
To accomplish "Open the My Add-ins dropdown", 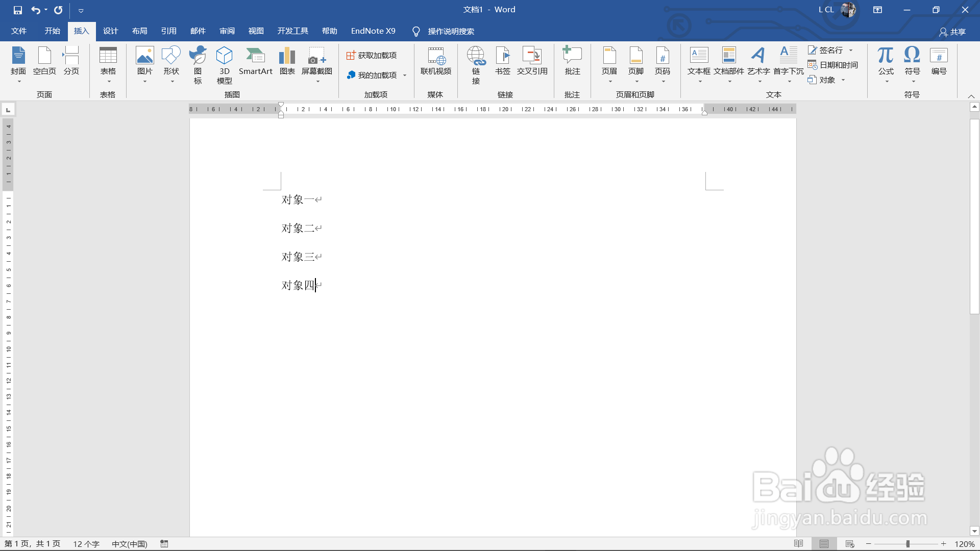I will [405, 76].
